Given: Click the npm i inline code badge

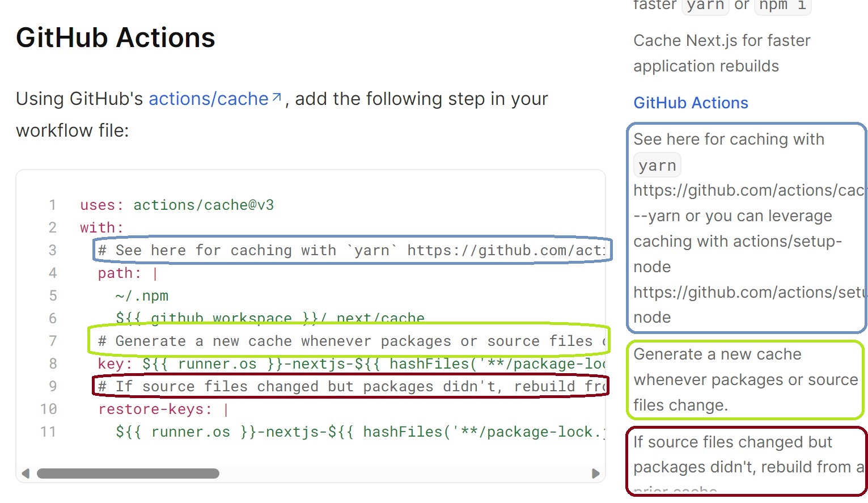Looking at the screenshot, I should pos(782,6).
